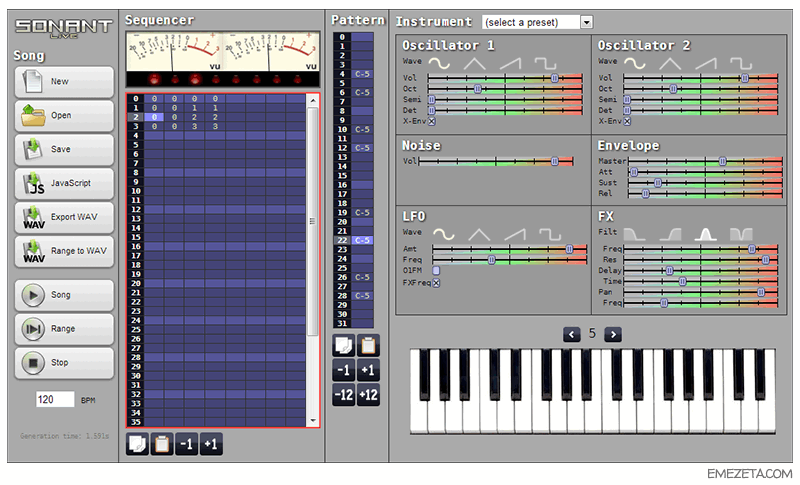The image size is (800, 485).
Task: Select square wave for Oscillator 2
Action: (x=741, y=63)
